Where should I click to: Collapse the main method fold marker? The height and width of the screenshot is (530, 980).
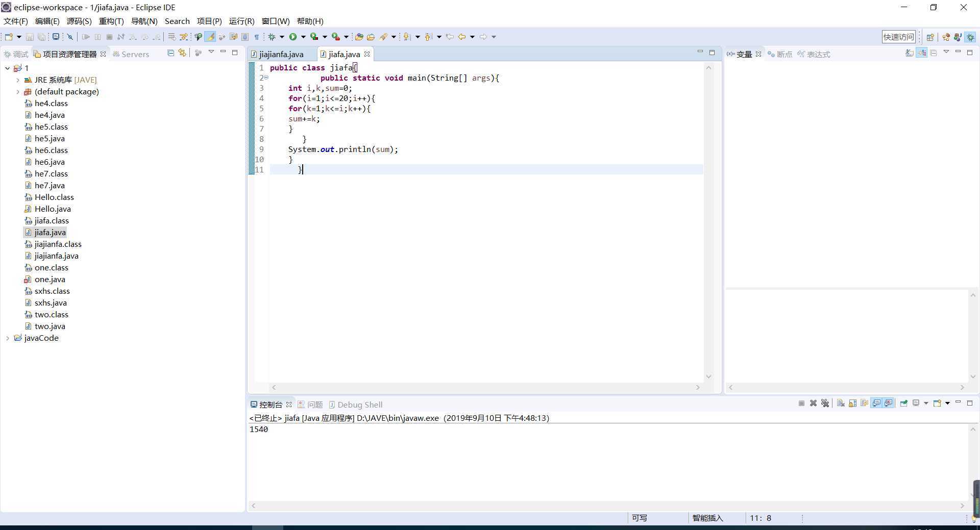coord(266,78)
